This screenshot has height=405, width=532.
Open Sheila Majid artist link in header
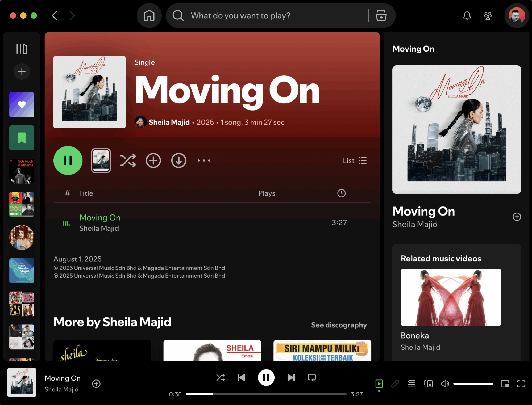pos(169,122)
